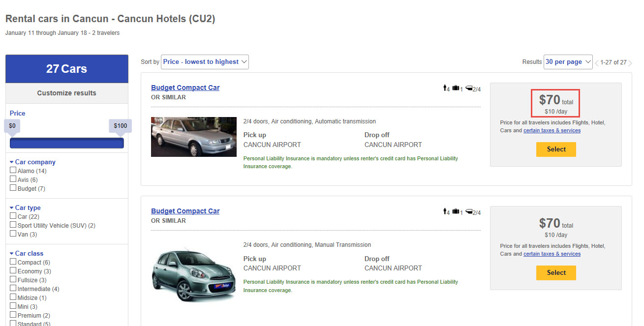This screenshot has width=644, height=326.
Task: Select the automatic transmission Budget car
Action: [556, 149]
